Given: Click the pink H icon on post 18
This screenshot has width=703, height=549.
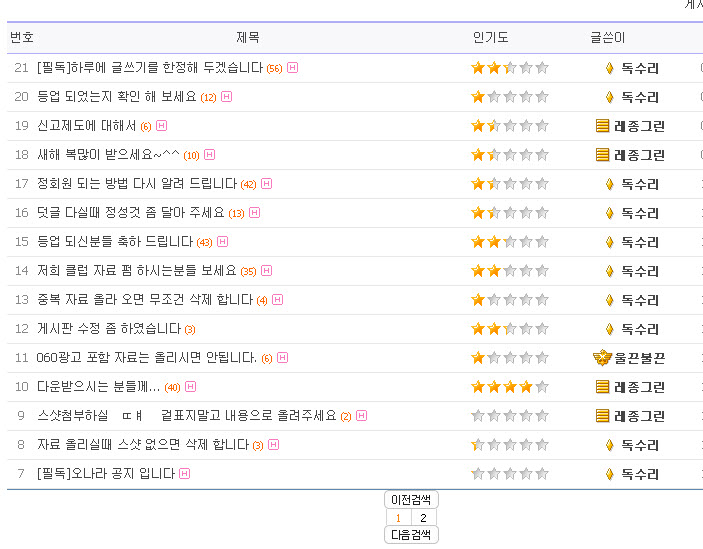Looking at the screenshot, I should tap(210, 155).
